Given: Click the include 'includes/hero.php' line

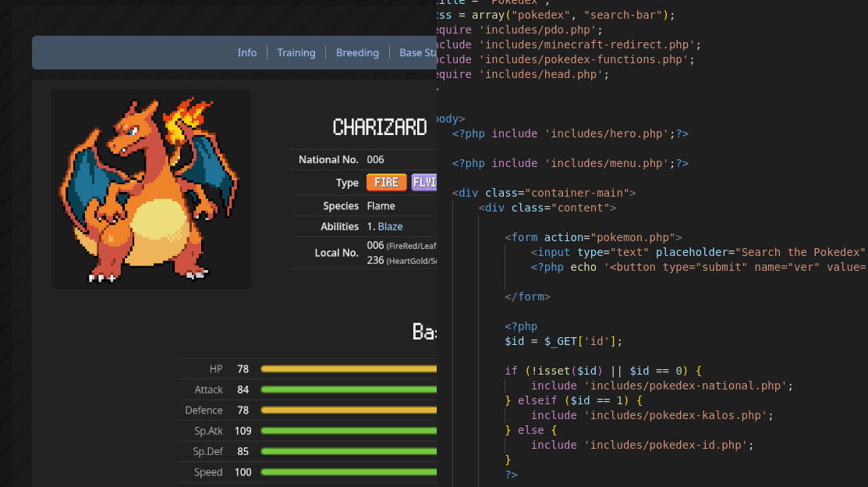Looking at the screenshot, I should (x=570, y=133).
